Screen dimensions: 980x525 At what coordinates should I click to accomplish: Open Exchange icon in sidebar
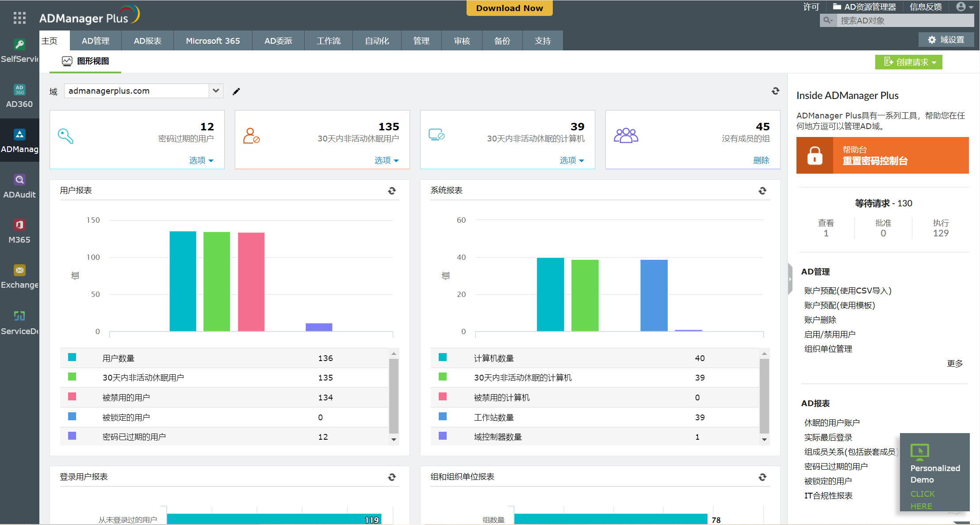click(x=19, y=270)
